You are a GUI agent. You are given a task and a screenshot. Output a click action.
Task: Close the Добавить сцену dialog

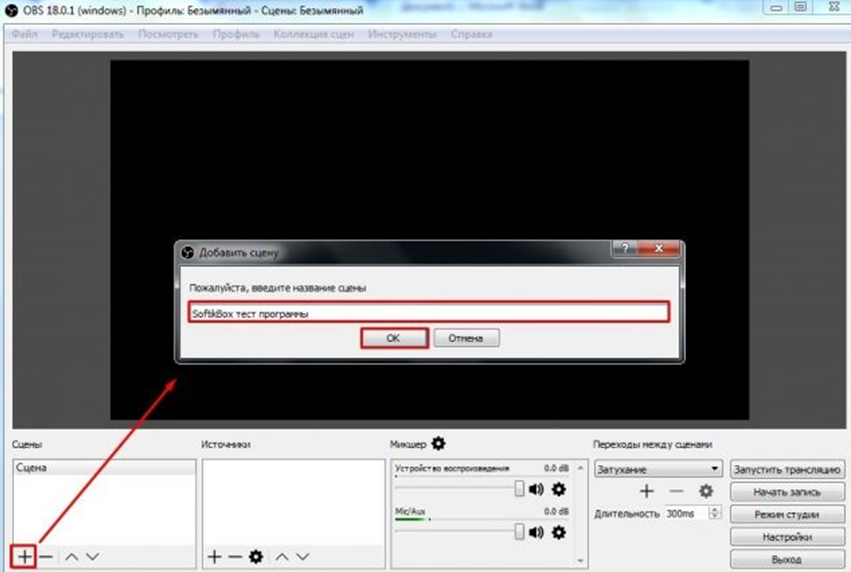659,249
